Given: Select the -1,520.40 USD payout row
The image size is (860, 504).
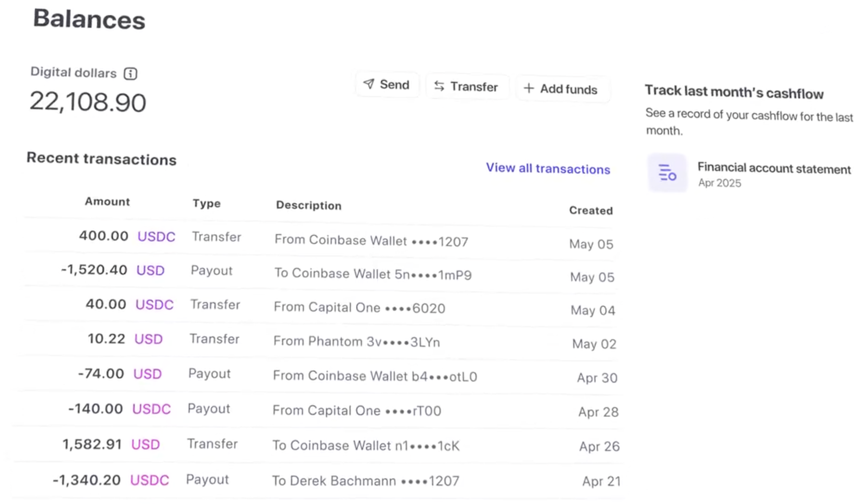Looking at the screenshot, I should (373, 274).
